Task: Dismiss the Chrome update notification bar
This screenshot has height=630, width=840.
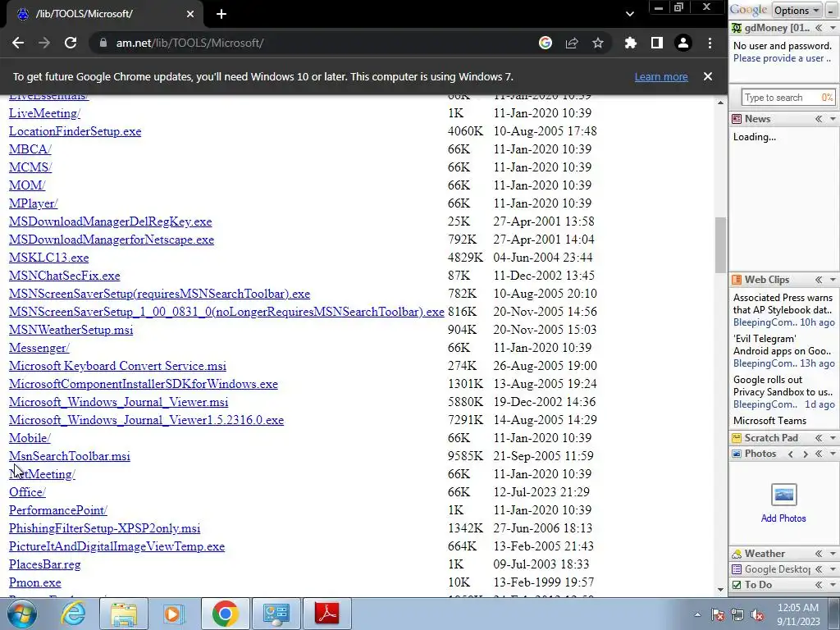Action: [708, 76]
